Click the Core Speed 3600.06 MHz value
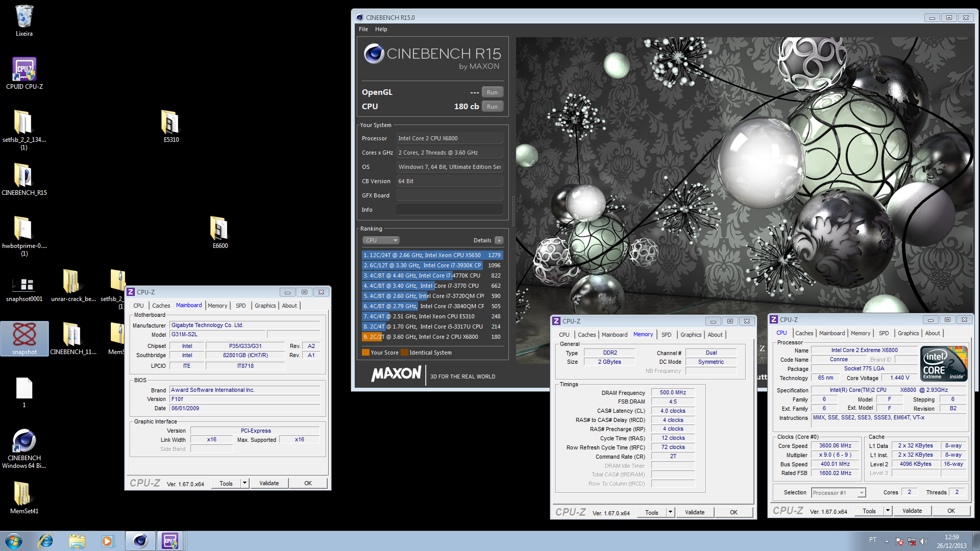Image resolution: width=980 pixels, height=551 pixels. point(835,446)
